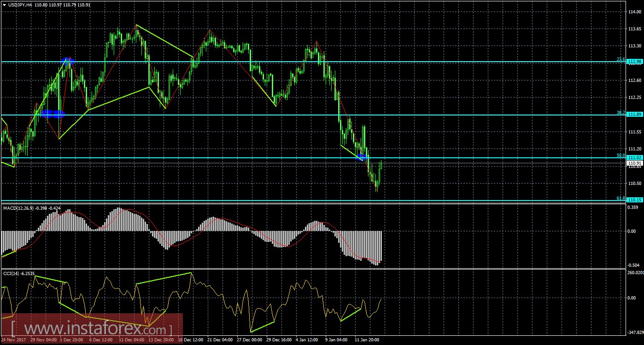Image resolution: width=644 pixels, height=345 pixels.
Task: Click the blue arrow marker near 111.02 level
Action: pos(362,158)
